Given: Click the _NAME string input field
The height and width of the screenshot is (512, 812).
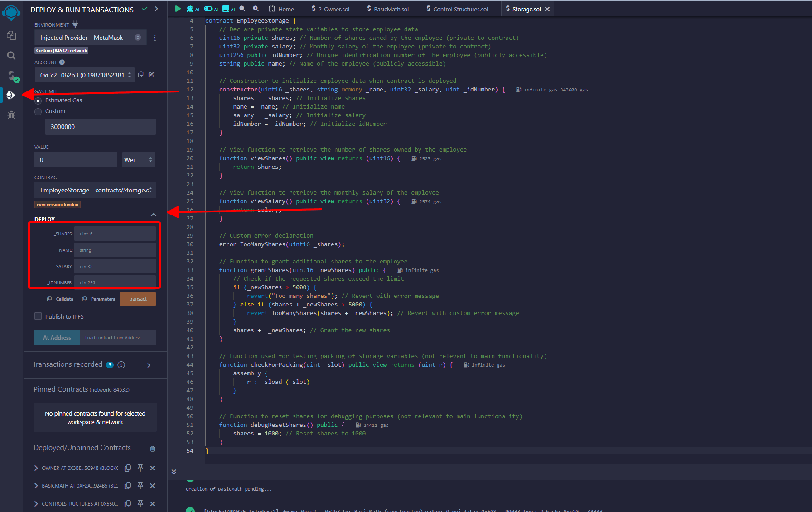Looking at the screenshot, I should pyautogui.click(x=115, y=250).
